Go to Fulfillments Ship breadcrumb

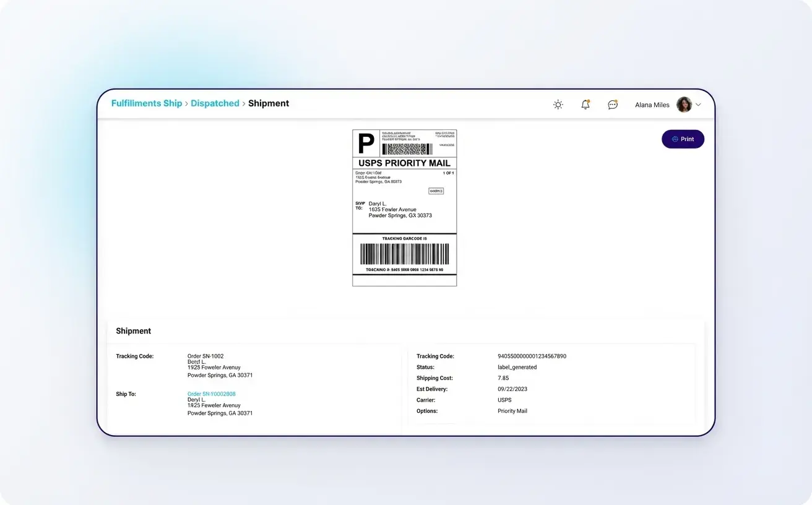pos(146,103)
